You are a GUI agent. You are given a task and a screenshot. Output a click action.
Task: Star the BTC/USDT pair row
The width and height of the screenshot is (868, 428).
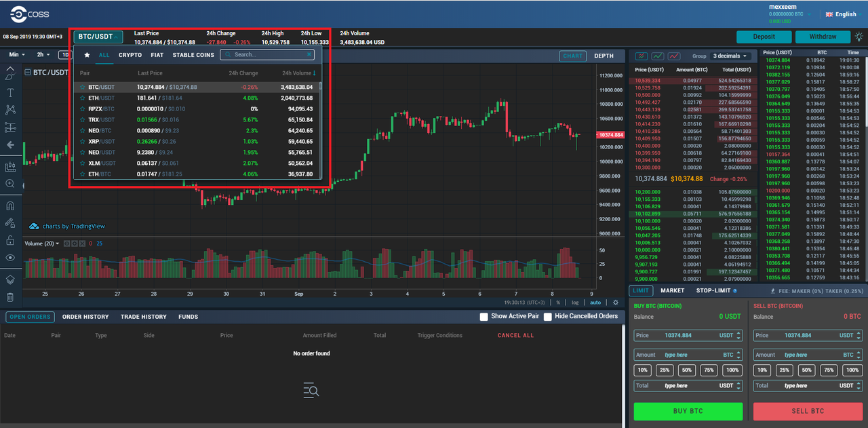pos(82,87)
